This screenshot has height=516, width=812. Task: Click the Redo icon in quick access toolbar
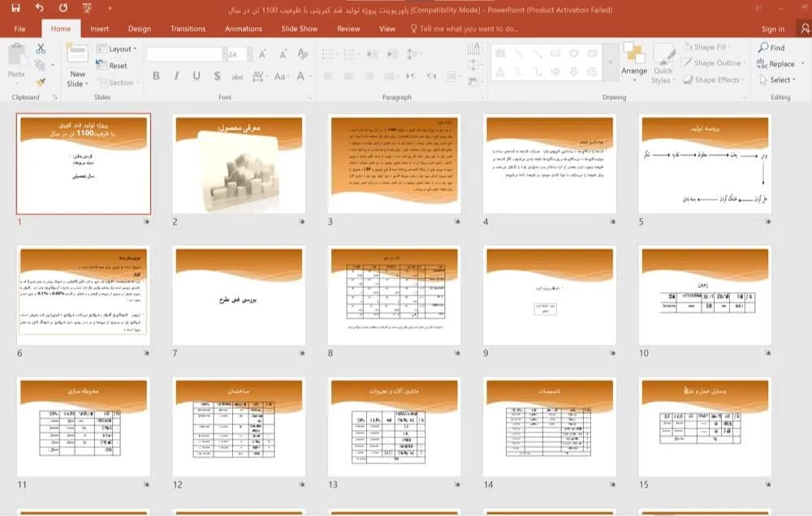pos(63,8)
